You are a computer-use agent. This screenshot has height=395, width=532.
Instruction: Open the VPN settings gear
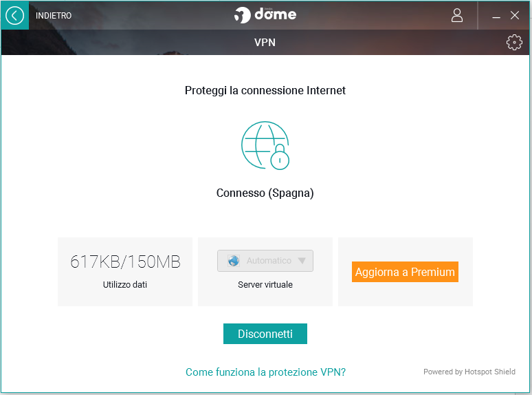(x=513, y=43)
